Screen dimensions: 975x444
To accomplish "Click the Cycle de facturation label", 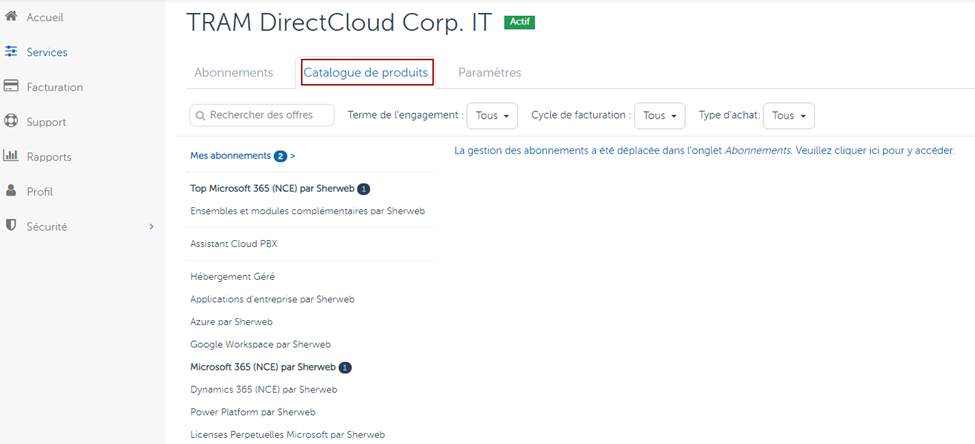I will [x=581, y=115].
